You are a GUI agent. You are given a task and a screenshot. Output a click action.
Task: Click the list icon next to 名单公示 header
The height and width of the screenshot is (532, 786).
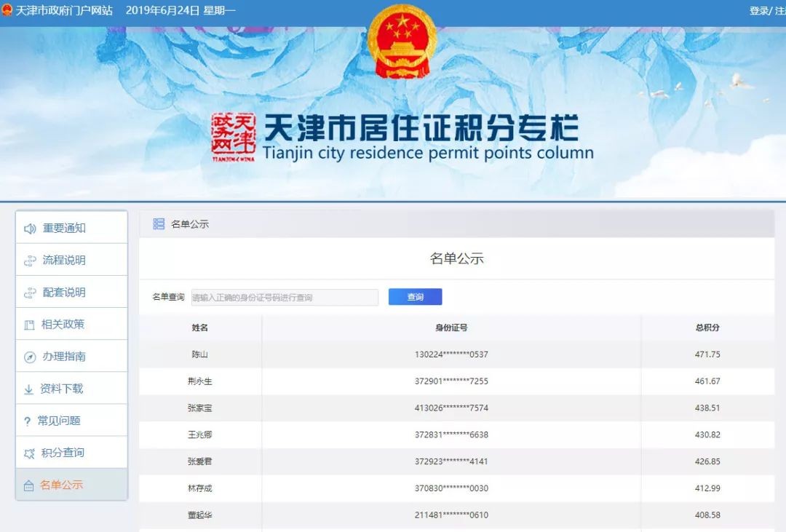coord(159,224)
